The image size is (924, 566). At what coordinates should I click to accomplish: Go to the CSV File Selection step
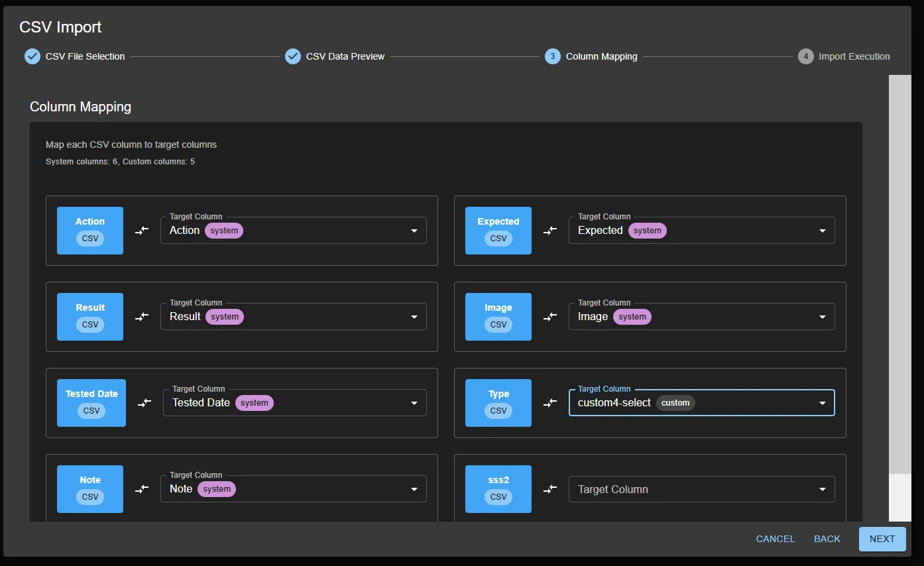pyautogui.click(x=75, y=56)
